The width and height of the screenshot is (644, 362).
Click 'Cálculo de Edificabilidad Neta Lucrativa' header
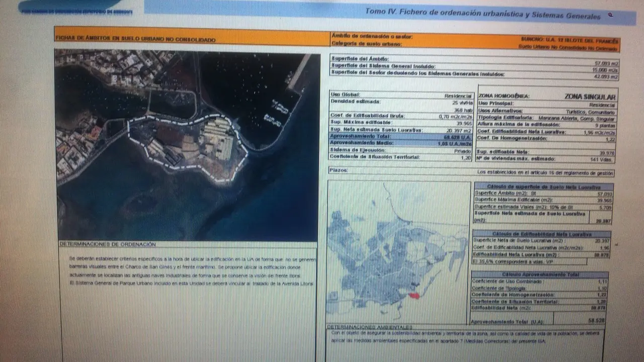click(x=541, y=234)
